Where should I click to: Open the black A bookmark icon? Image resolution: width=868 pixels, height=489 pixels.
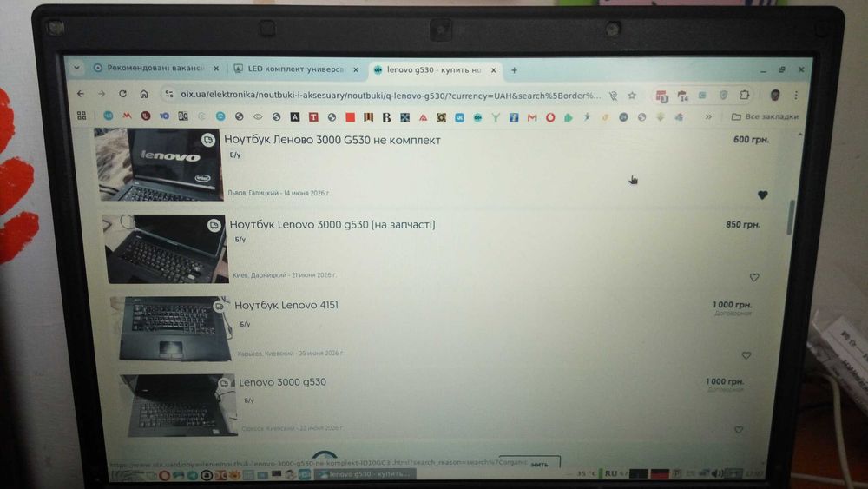295,117
